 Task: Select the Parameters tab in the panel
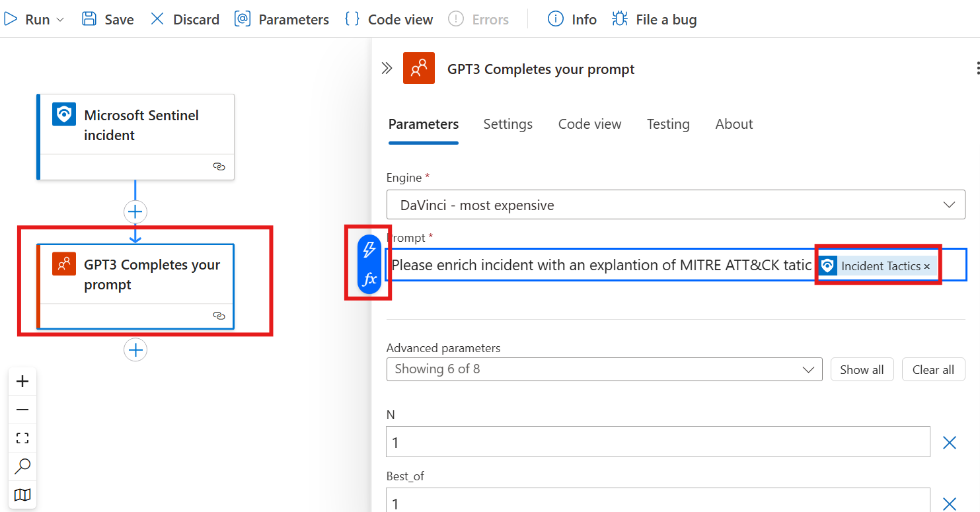click(x=424, y=124)
